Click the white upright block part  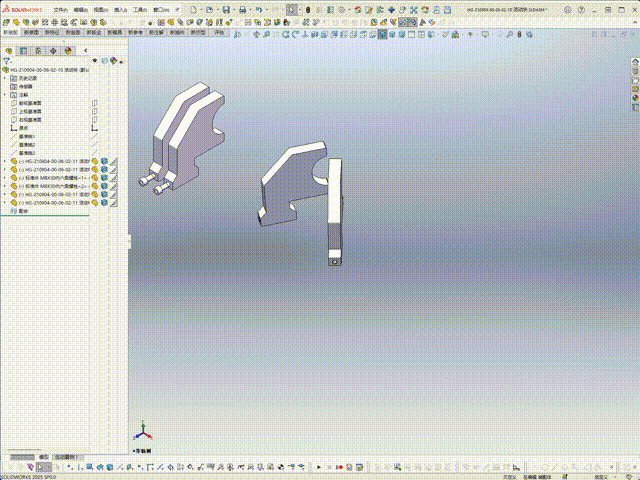[x=335, y=211]
